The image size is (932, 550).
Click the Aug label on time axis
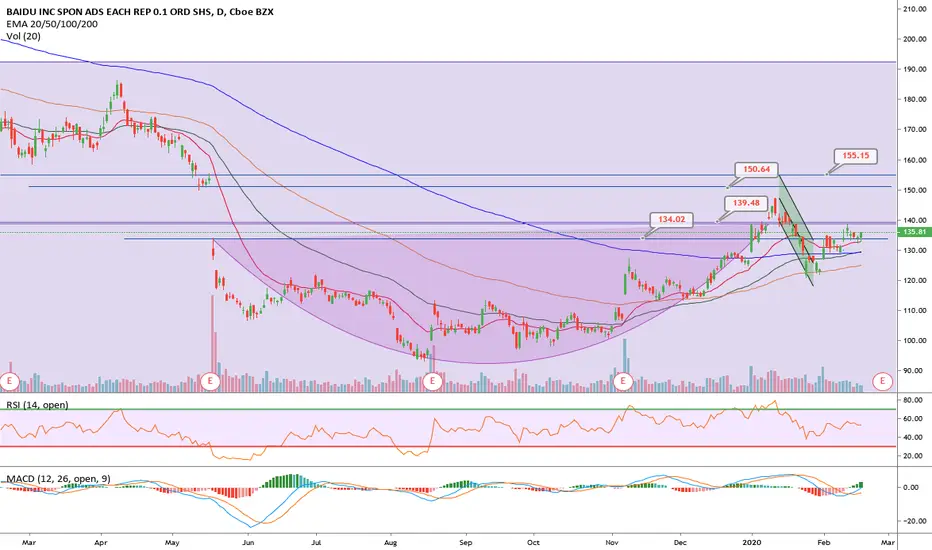click(391, 542)
